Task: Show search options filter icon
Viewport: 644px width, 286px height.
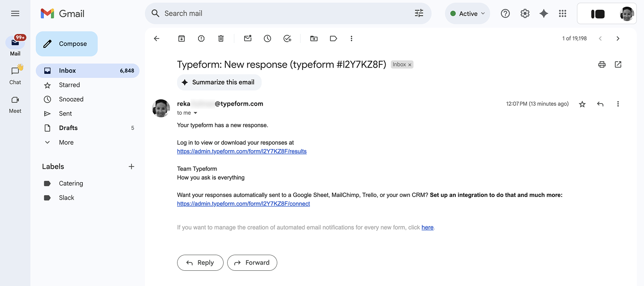Action: click(419, 13)
